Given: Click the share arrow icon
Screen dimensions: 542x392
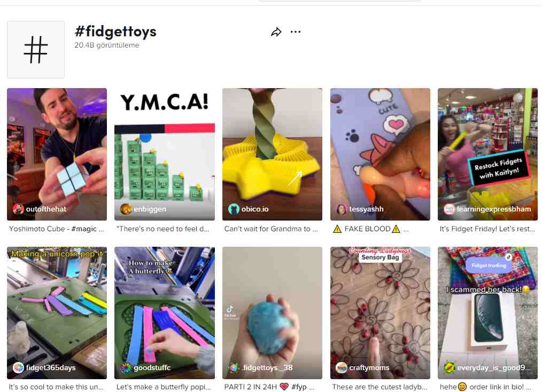Looking at the screenshot, I should pos(276,32).
